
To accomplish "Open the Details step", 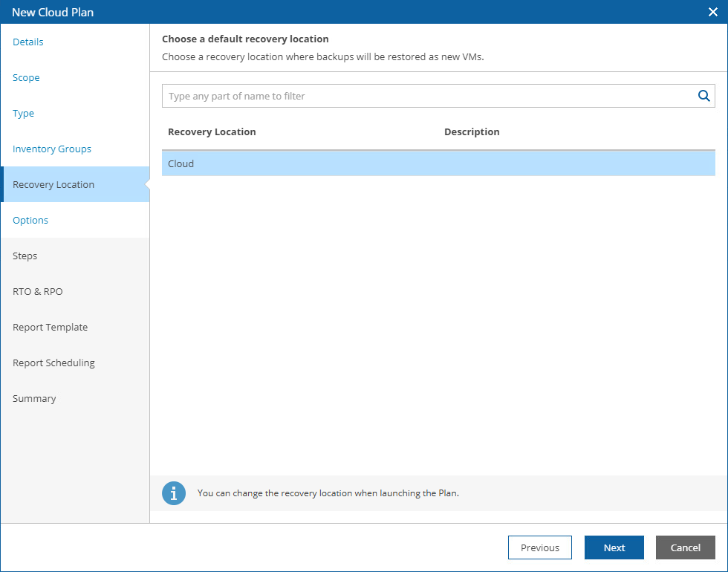I will coord(28,42).
